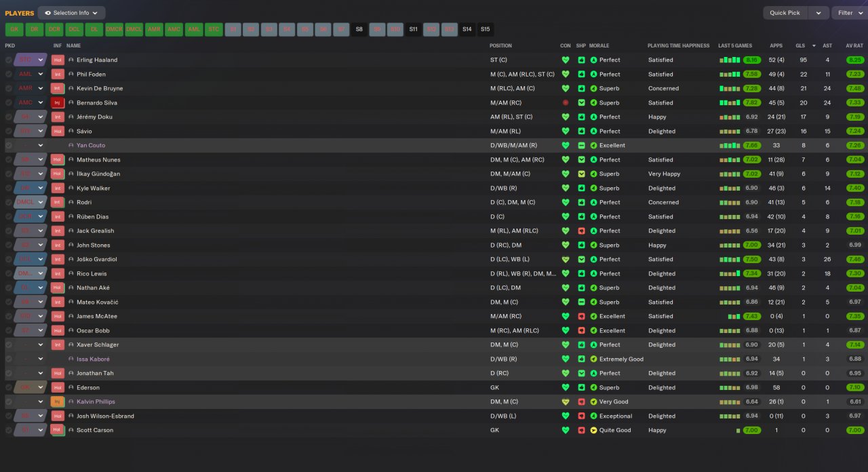Click the Quick Pick button

785,13
